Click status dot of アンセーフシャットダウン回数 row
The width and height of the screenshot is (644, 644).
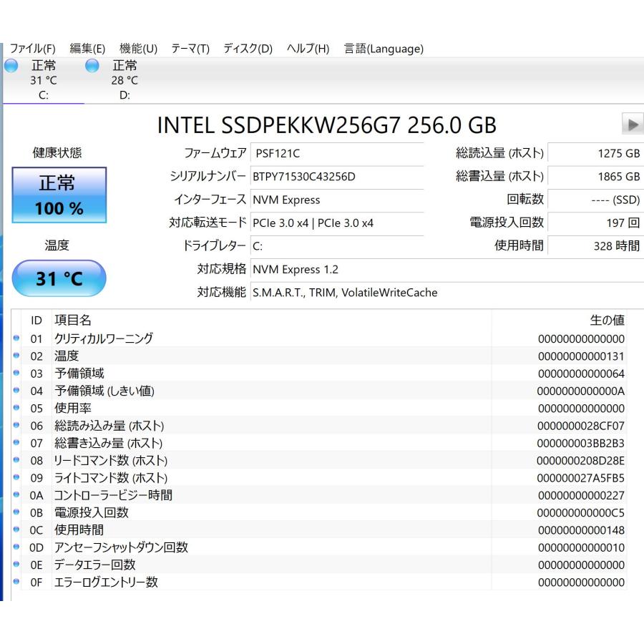click(x=16, y=547)
